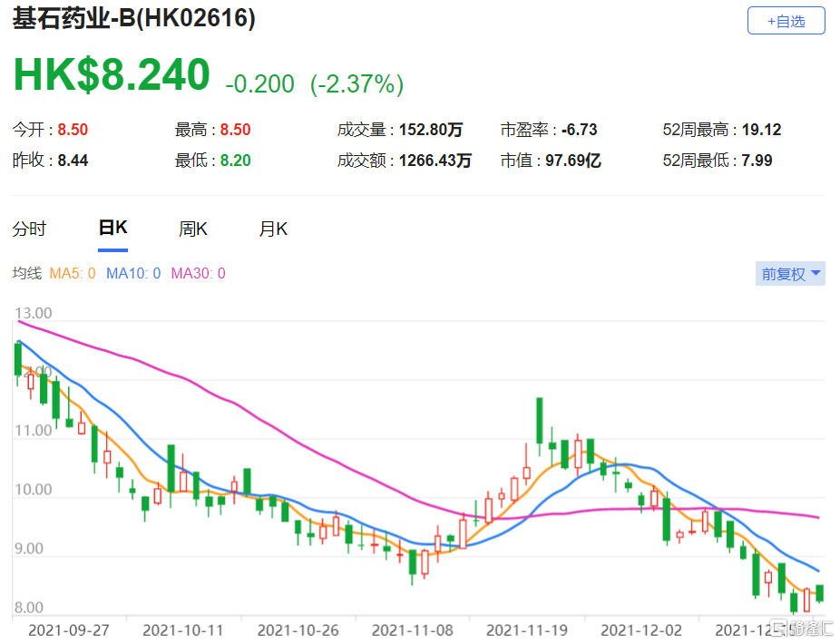Image resolution: width=840 pixels, height=644 pixels.
Task: Toggle the MA30 moving average legend
Action: click(198, 274)
